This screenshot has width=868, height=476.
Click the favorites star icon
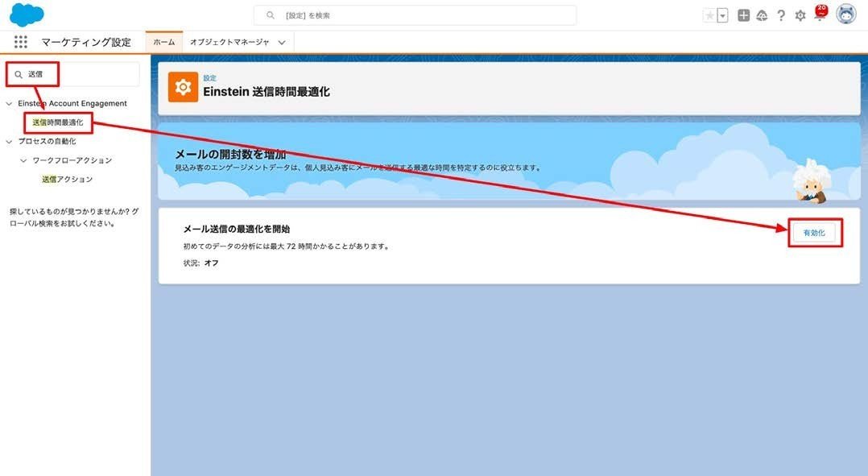pos(709,15)
